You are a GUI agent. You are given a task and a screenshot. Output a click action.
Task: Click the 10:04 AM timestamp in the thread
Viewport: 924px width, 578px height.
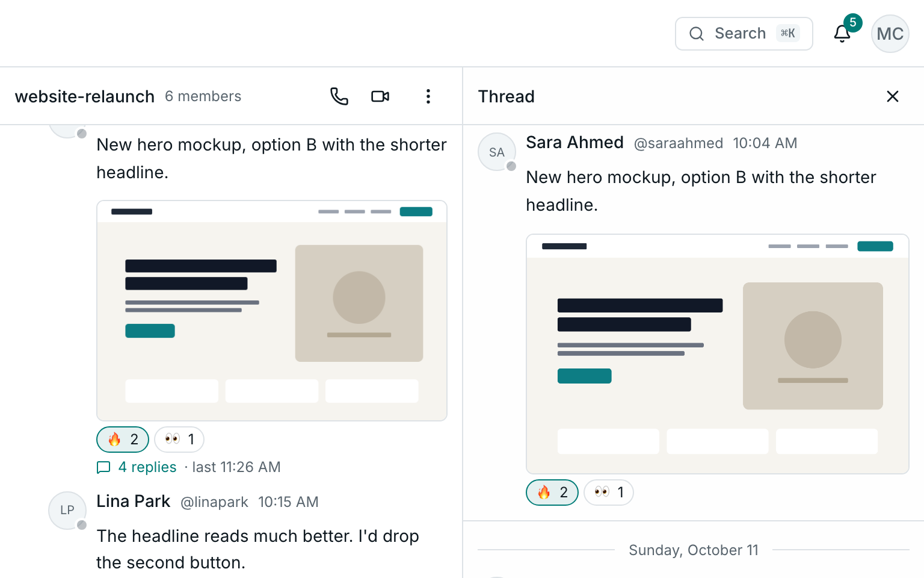[765, 143]
